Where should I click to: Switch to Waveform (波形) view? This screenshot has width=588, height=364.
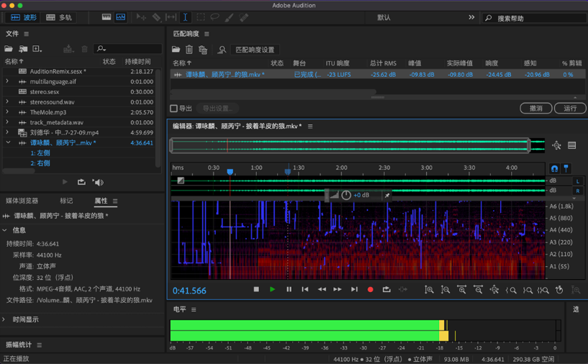[x=24, y=17]
